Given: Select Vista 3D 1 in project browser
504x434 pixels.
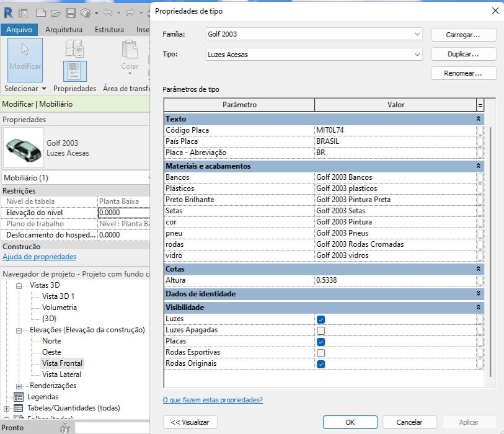Looking at the screenshot, I should point(58,296).
